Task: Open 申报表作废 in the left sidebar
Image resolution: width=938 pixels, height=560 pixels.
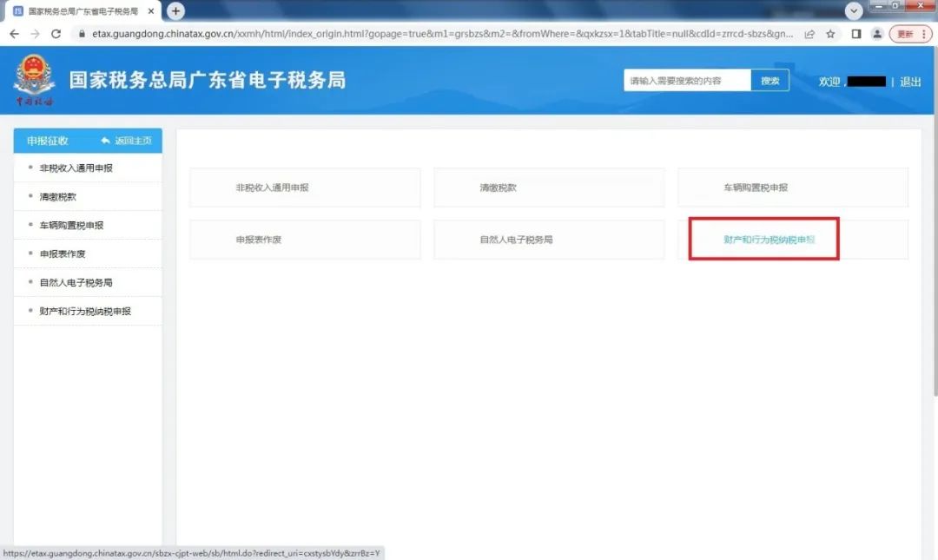Action: [88, 254]
